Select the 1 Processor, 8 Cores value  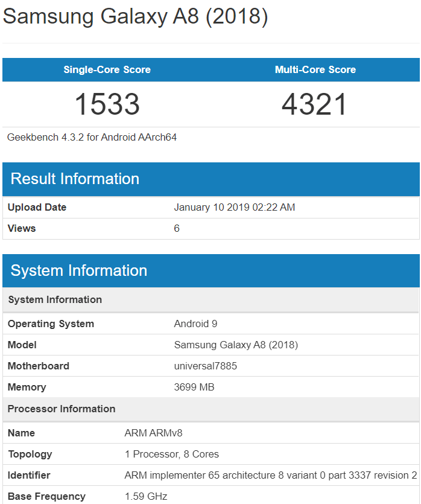pyautogui.click(x=172, y=454)
